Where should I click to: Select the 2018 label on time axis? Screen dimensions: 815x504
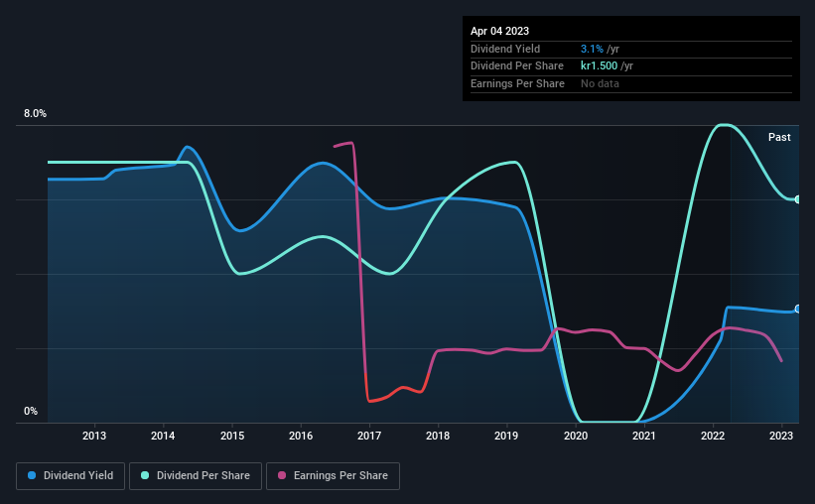(x=438, y=436)
